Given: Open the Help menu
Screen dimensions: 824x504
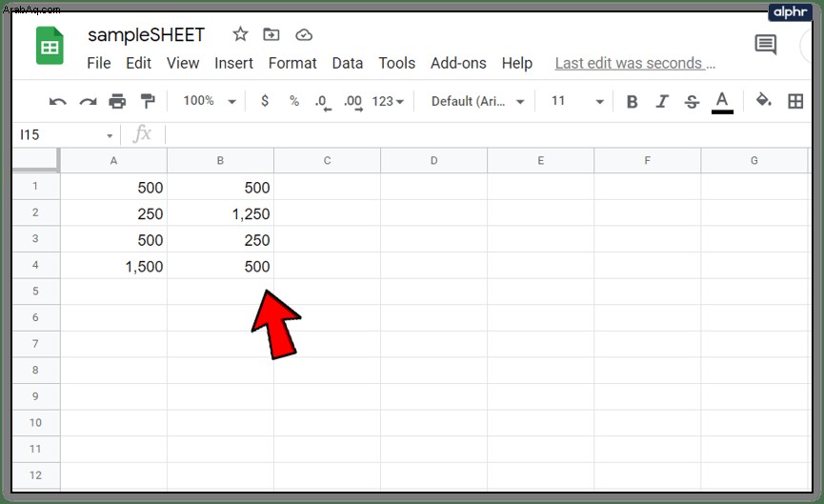Looking at the screenshot, I should click(517, 63).
